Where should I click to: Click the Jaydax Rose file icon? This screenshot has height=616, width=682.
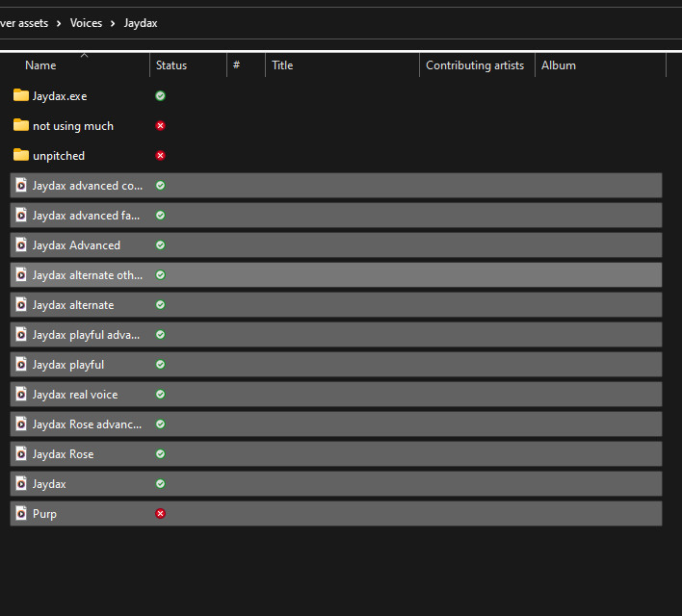pyautogui.click(x=21, y=453)
